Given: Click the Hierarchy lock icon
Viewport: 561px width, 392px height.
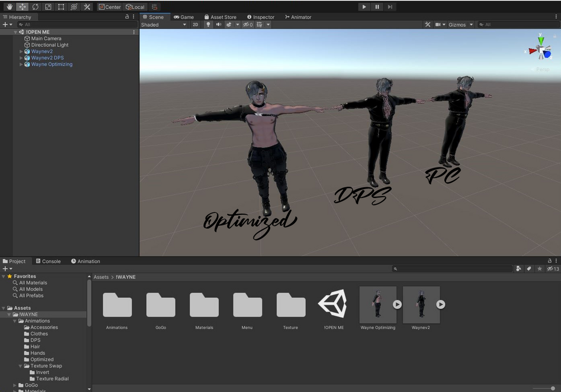Looking at the screenshot, I should tap(127, 17).
